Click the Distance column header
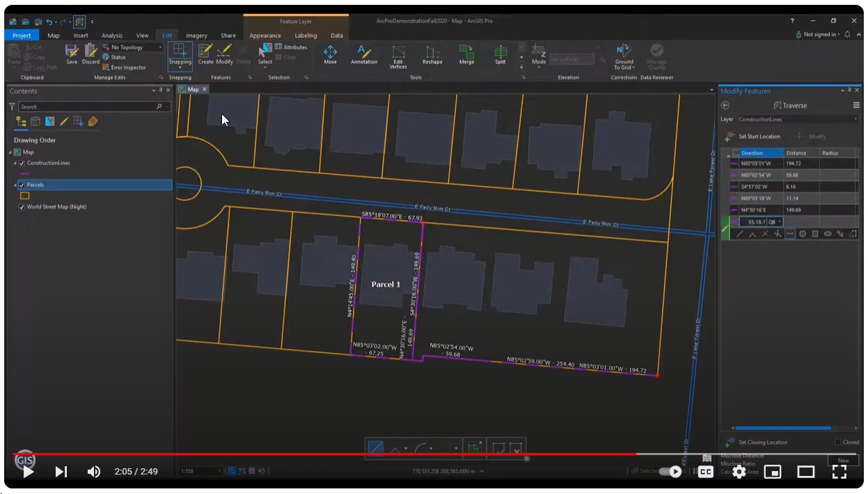The height and width of the screenshot is (494, 868). coord(801,153)
